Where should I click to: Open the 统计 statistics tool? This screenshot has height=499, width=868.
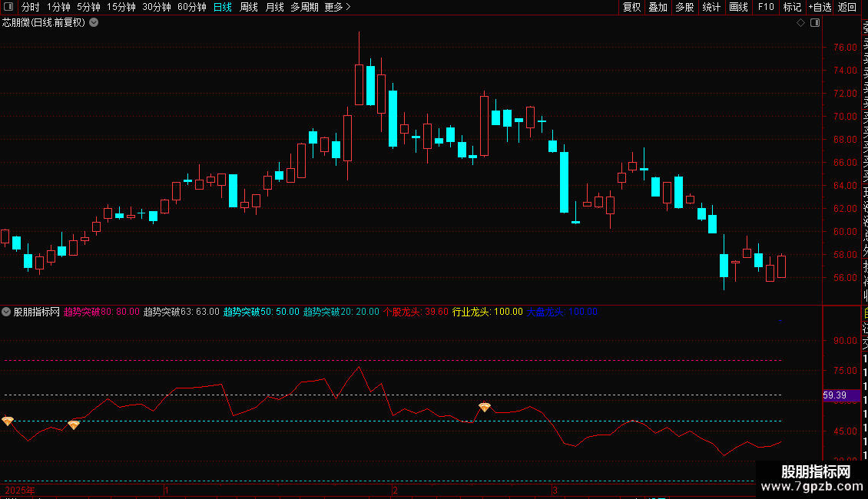click(711, 7)
